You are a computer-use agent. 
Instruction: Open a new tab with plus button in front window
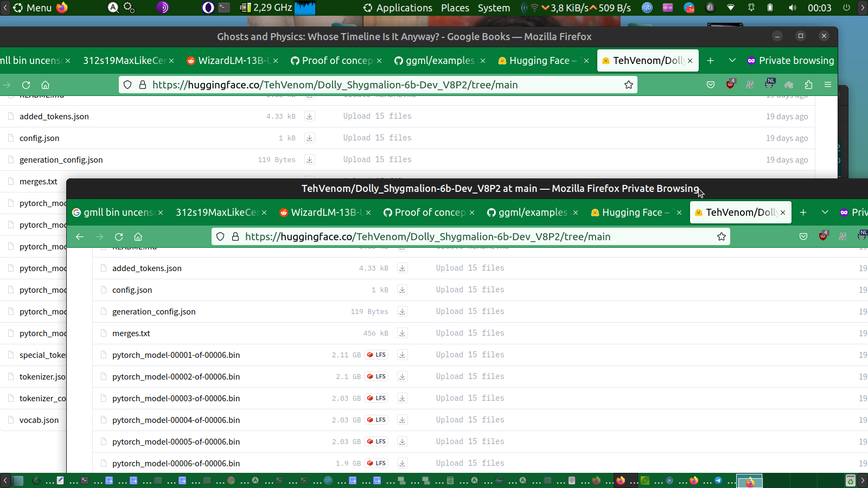point(803,213)
